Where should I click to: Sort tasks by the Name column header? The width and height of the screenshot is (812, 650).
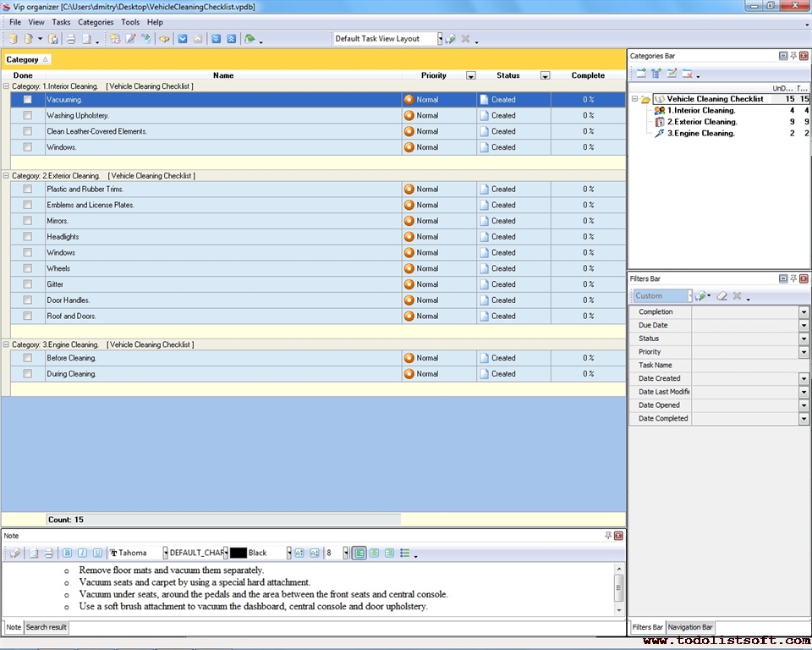coord(223,75)
